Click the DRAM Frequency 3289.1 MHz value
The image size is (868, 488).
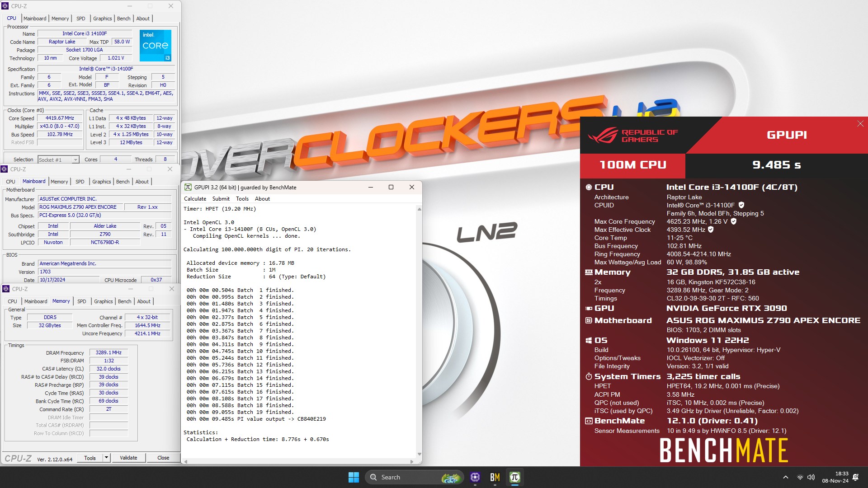point(108,352)
